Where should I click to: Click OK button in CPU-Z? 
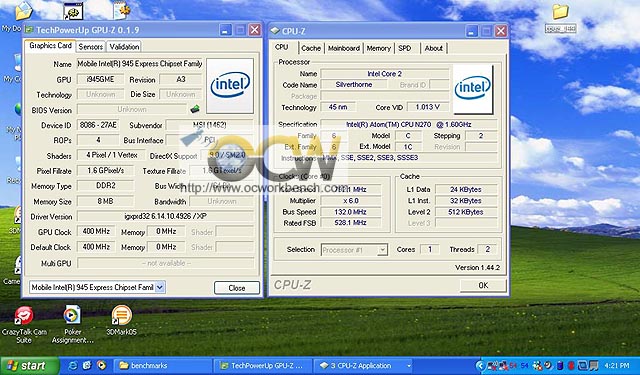(x=483, y=285)
